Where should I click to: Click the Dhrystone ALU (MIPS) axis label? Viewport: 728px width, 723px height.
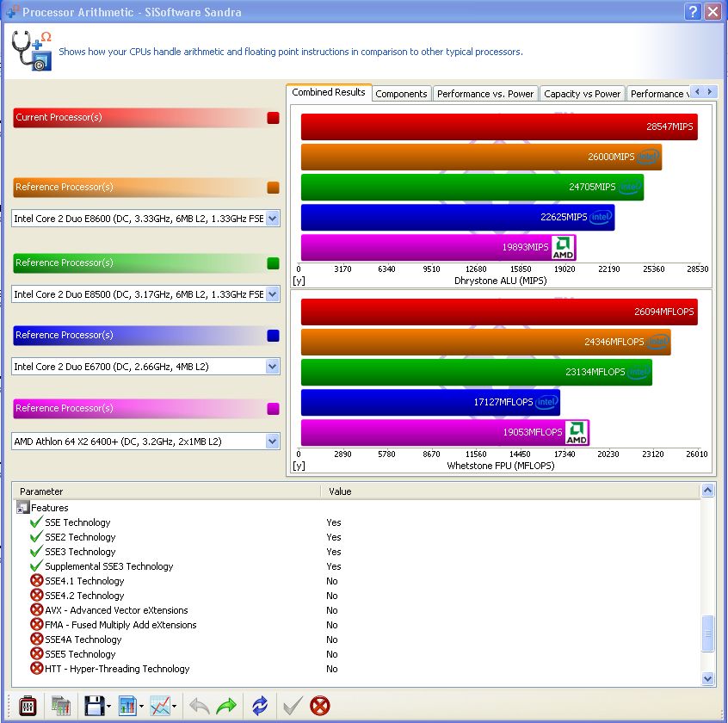(x=501, y=281)
